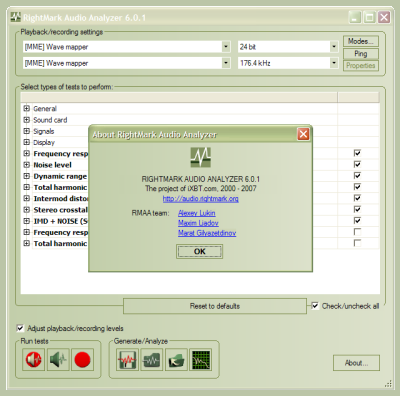Click the green waveform analyze WAV icon
The width and height of the screenshot is (400, 396).
click(152, 360)
